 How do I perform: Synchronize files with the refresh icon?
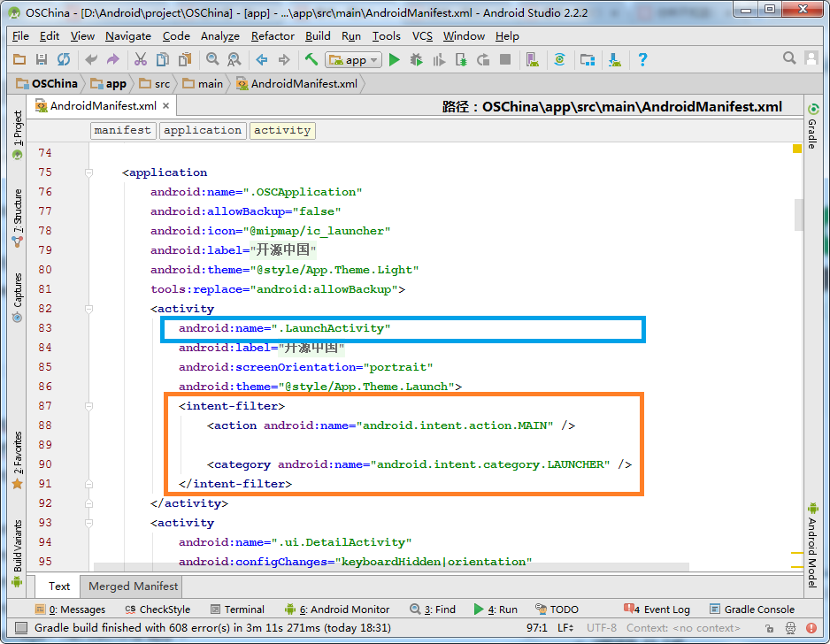tap(64, 60)
